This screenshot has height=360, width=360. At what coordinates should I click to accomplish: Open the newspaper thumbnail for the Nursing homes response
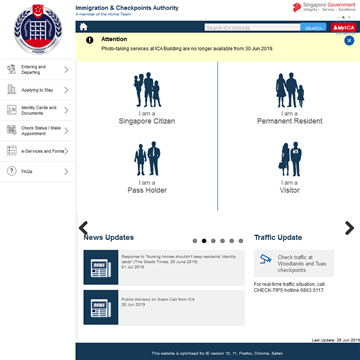[101, 267]
